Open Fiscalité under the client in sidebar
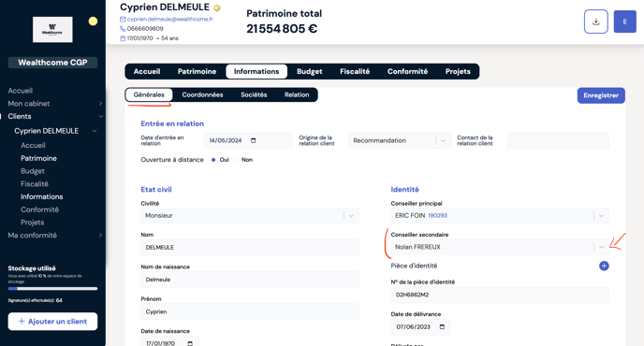644x346 pixels. [35, 184]
